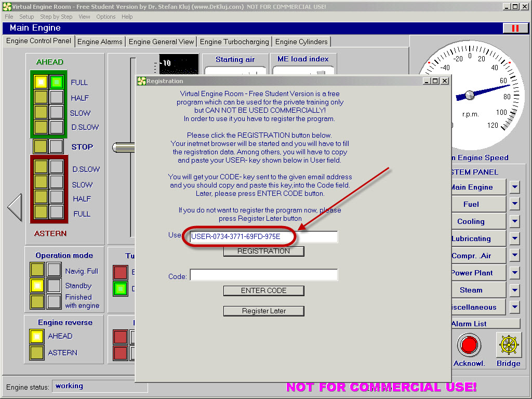Image resolution: width=532 pixels, height=399 pixels.
Task: Open the Steam dropdown arrow
Action: [x=514, y=290]
